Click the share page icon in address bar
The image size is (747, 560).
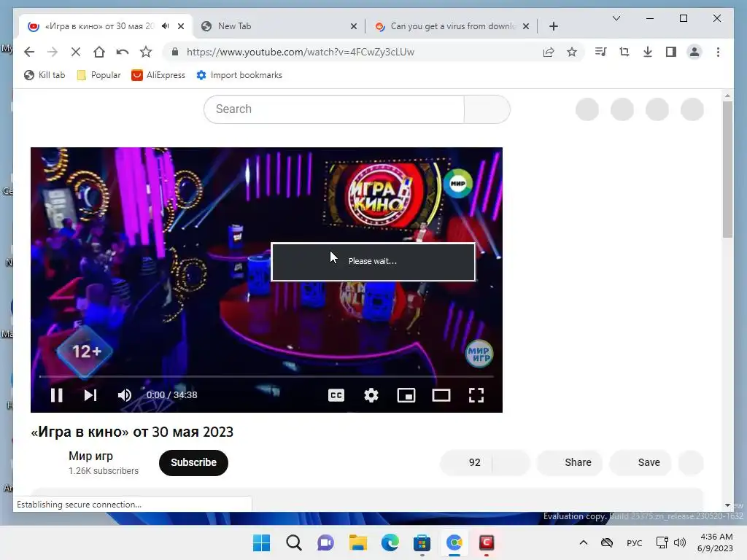point(549,52)
